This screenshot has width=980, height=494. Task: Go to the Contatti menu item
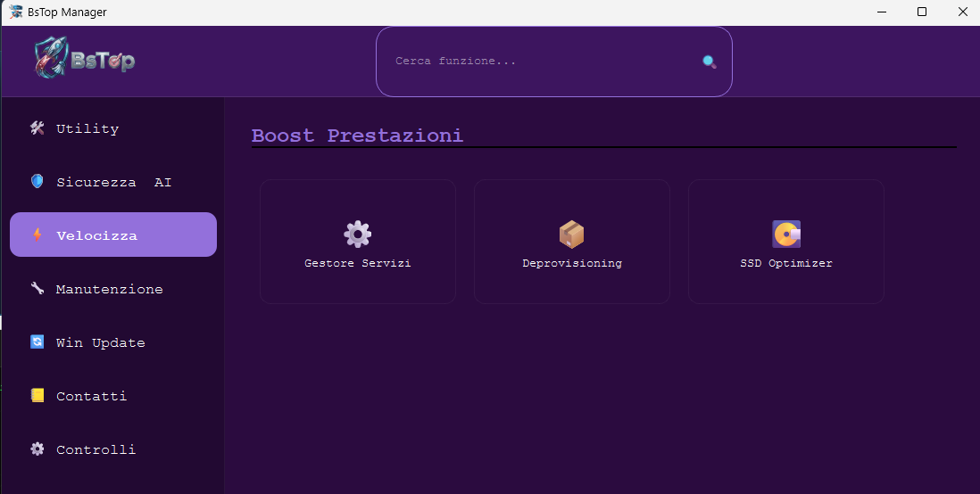tap(91, 396)
